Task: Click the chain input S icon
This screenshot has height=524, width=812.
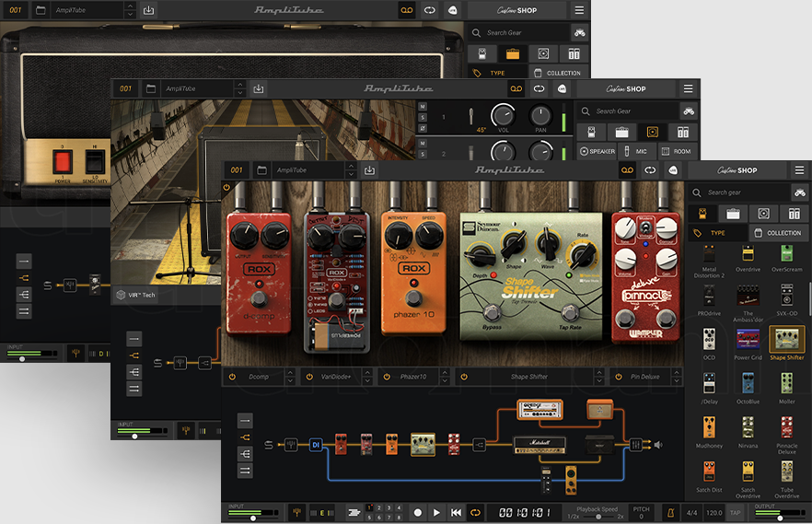Action: [x=268, y=445]
